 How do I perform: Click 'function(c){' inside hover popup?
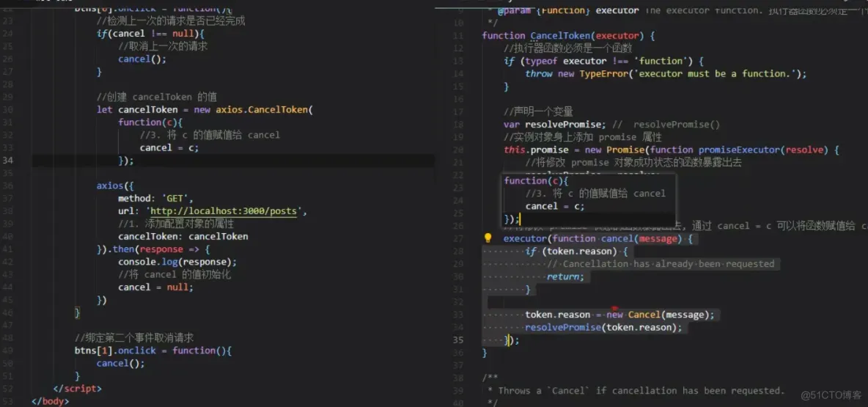537,181
